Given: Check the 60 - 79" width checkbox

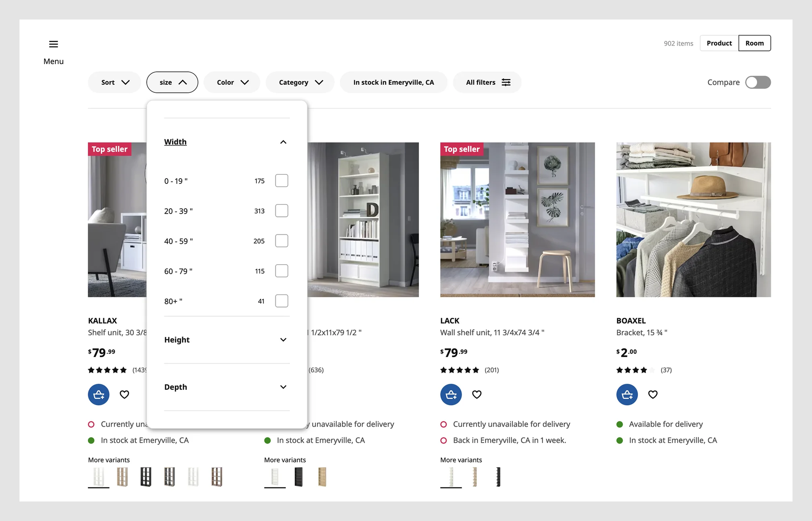Looking at the screenshot, I should pos(281,271).
